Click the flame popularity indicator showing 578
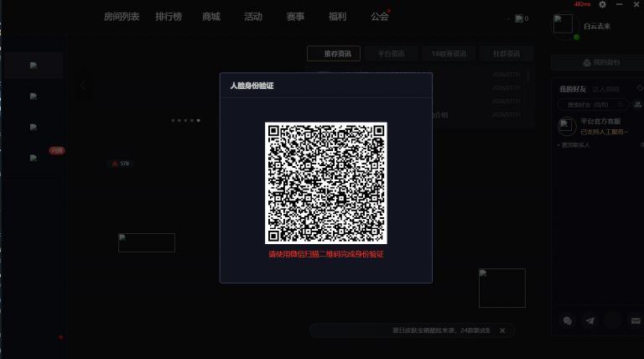Screen dimensions: 644x359 tap(121, 164)
